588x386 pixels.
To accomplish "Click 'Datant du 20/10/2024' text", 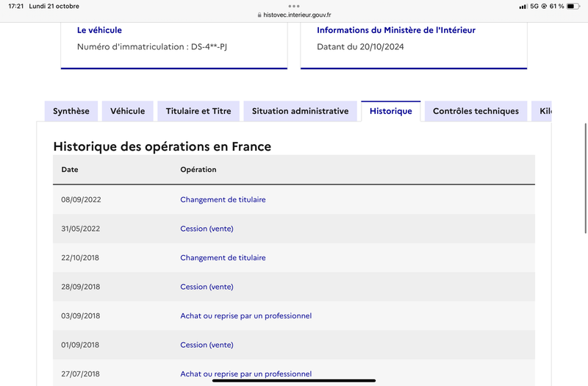I will 360,47.
